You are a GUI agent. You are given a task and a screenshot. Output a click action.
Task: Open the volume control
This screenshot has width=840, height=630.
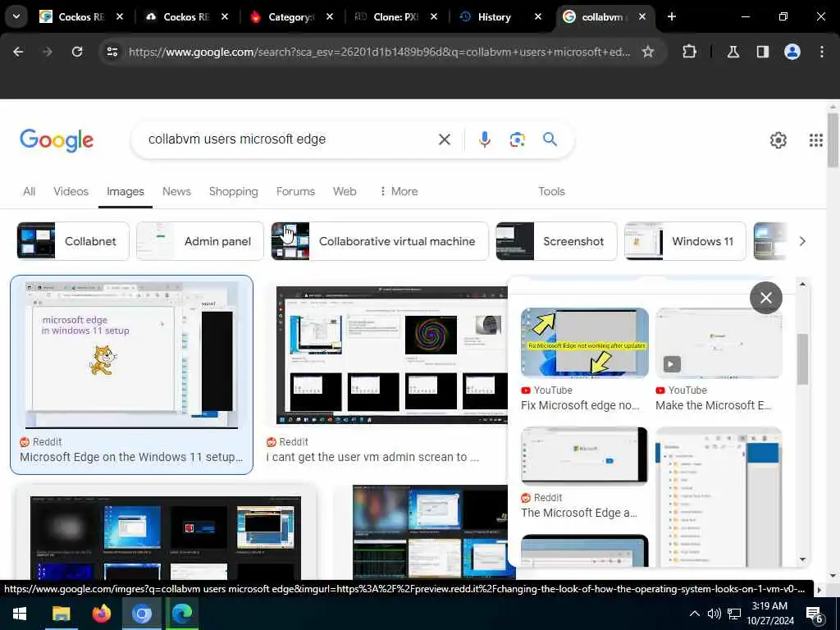coord(714,614)
